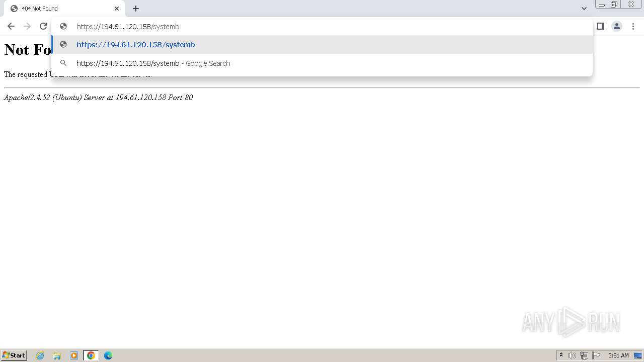
Task: Open the volume speaker tray icon
Action: point(572,355)
